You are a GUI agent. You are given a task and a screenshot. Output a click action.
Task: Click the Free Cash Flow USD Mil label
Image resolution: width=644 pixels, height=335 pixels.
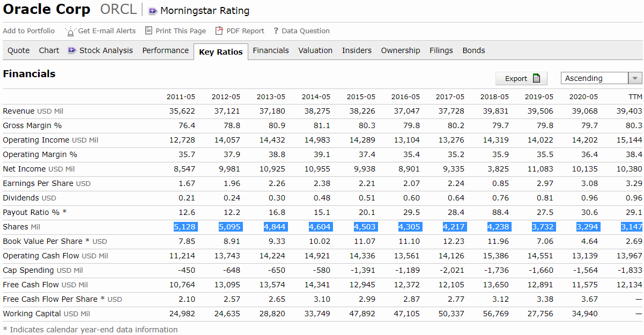46,285
